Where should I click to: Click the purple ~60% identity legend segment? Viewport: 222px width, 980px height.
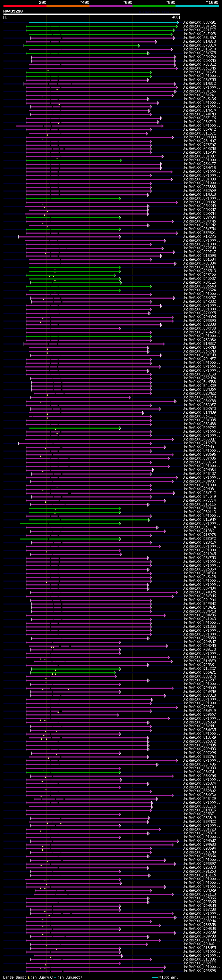coord(111,6)
